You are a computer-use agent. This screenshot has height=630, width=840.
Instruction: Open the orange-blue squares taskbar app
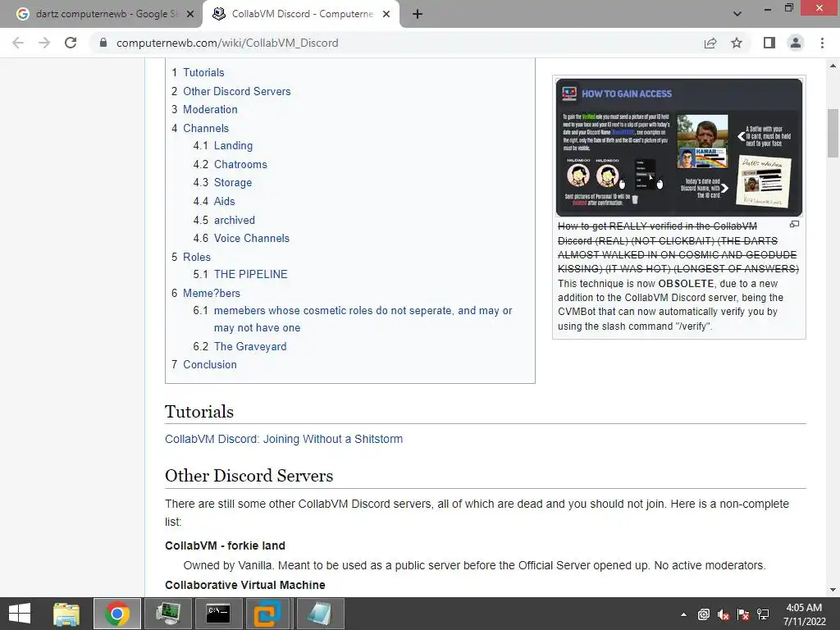[x=267, y=614]
